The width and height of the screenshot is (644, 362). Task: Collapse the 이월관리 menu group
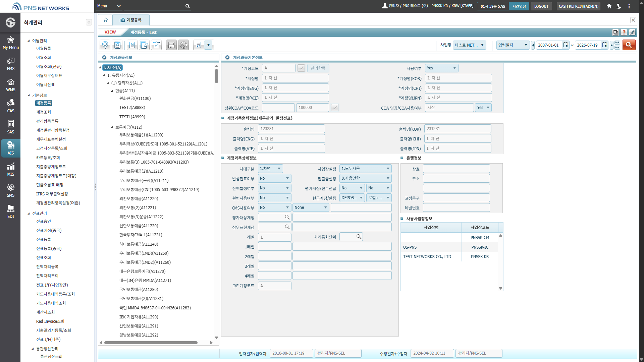[29, 41]
